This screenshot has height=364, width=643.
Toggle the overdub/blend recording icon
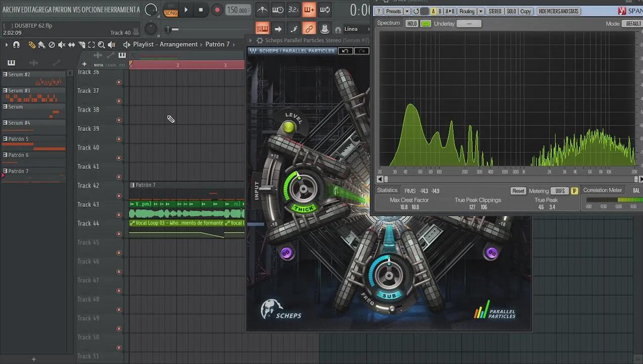[309, 10]
